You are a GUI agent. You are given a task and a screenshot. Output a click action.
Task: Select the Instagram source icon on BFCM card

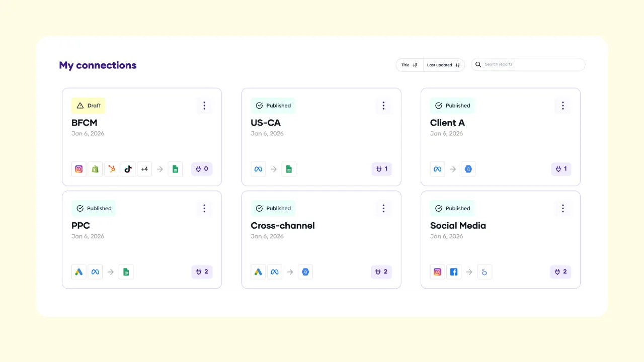(x=78, y=169)
